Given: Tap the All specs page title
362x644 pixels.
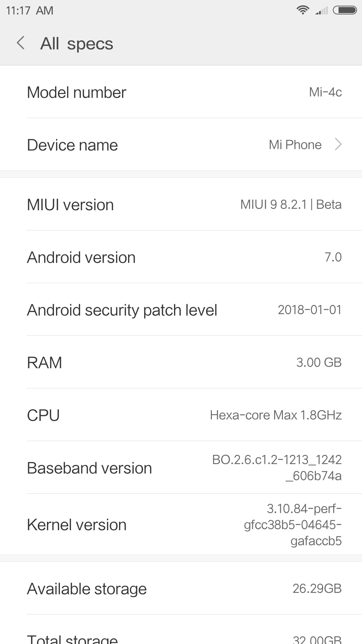Looking at the screenshot, I should click(x=77, y=44).
